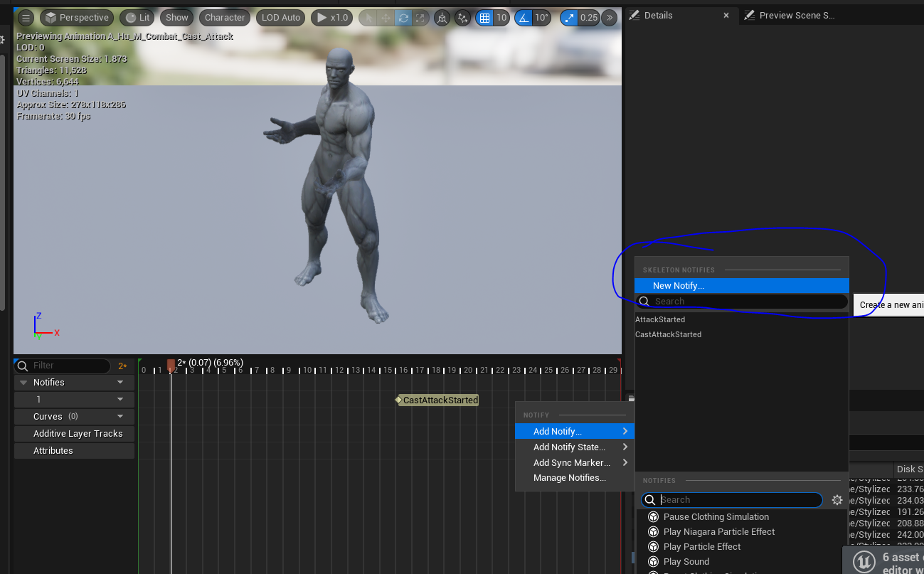Click the Pause Clothing Simulation notify icon
The width and height of the screenshot is (924, 574).
pos(653,517)
